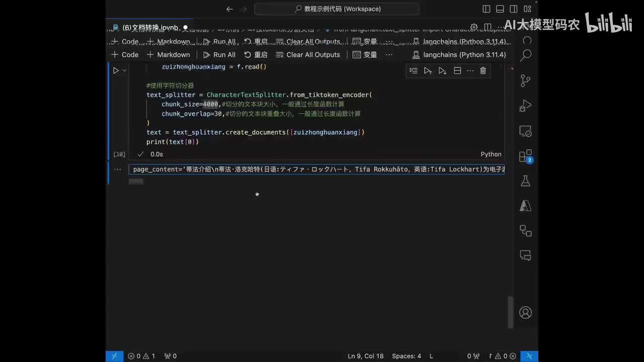Image resolution: width=644 pixels, height=362 pixels.
Task: Toggle the primary side bar layout icon
Action: point(486,9)
